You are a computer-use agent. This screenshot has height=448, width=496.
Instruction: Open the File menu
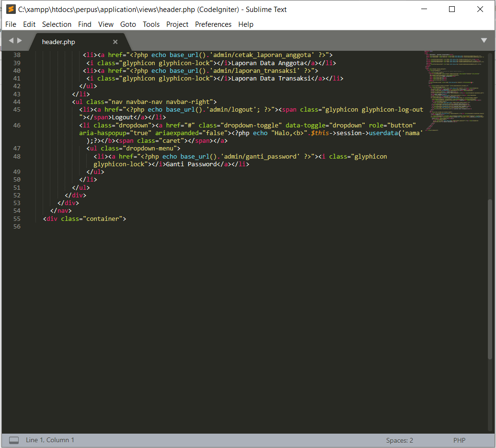coord(10,24)
